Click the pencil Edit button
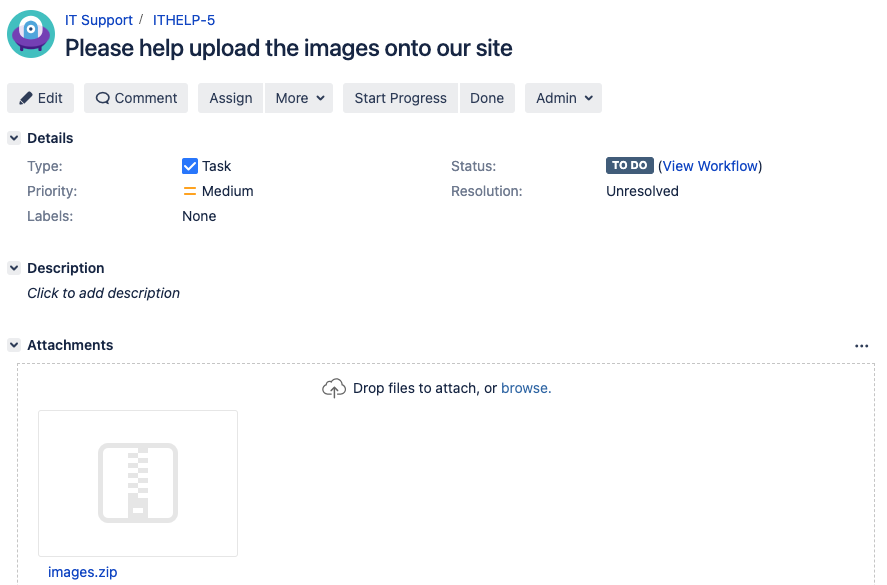The height and width of the screenshot is (585, 887). [x=41, y=98]
